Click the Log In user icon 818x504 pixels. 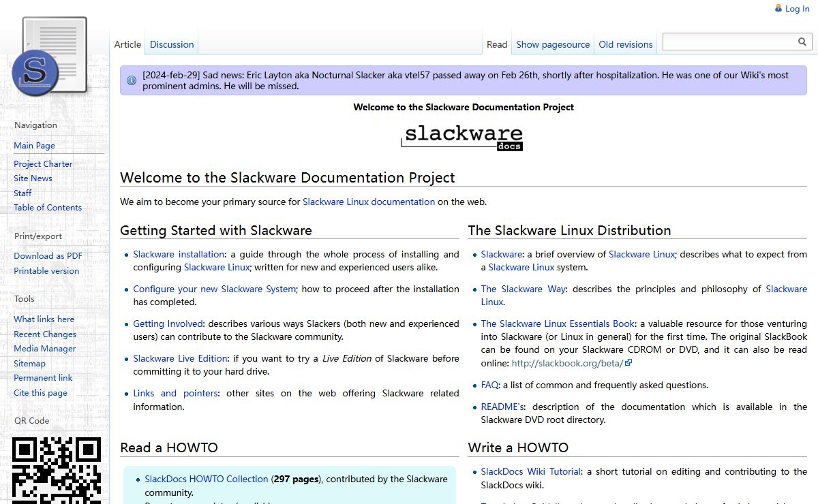(778, 8)
